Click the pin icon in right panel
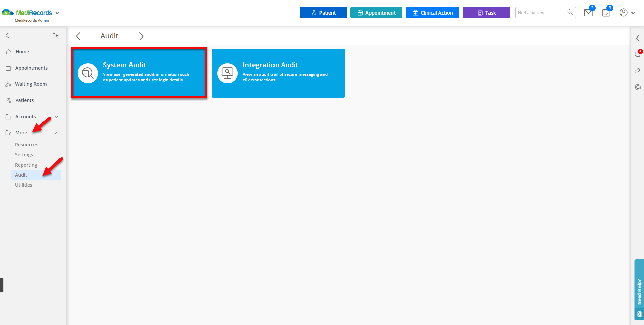 coord(638,71)
